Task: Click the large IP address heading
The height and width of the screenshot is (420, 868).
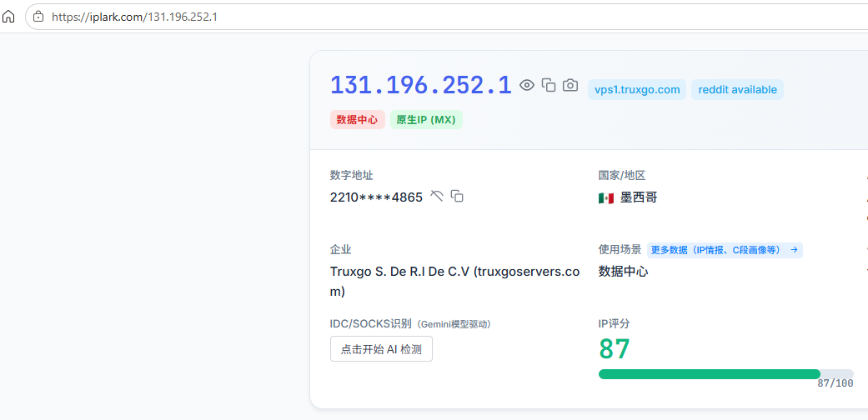Action: click(421, 85)
